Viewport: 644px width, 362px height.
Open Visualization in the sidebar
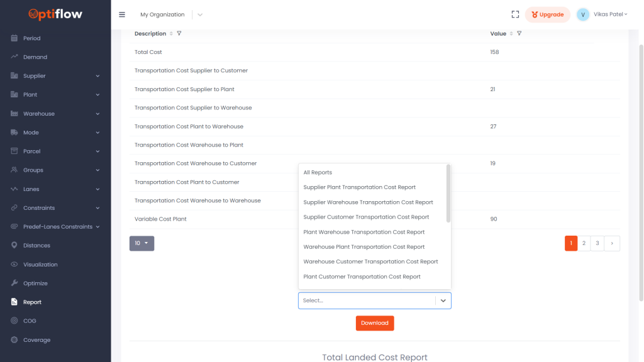click(40, 265)
